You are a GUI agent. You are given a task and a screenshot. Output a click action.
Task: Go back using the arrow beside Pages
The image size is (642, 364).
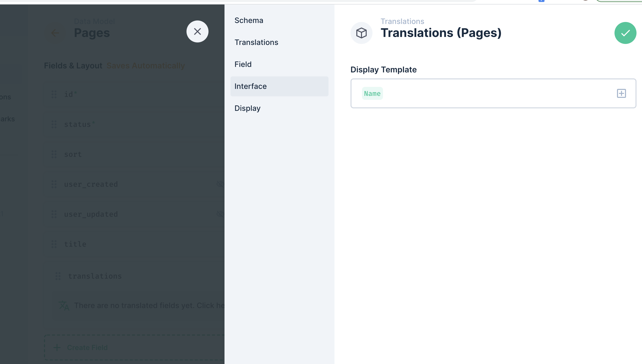(x=55, y=33)
